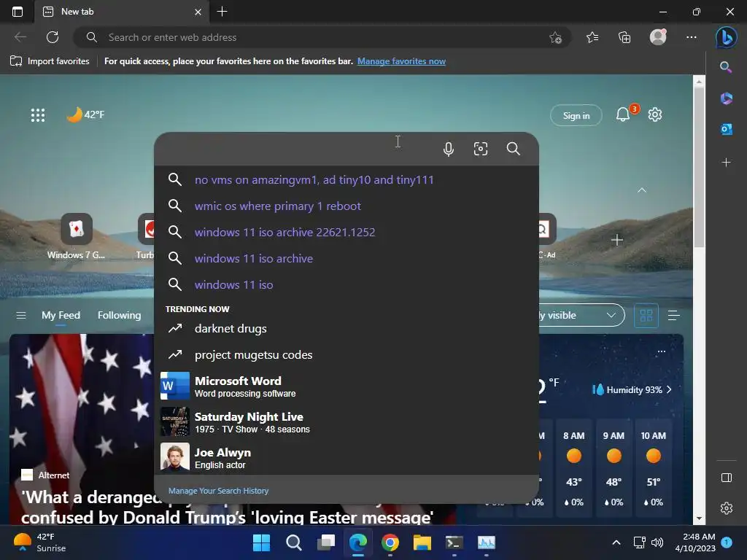Open Terminal from taskbar

(454, 542)
